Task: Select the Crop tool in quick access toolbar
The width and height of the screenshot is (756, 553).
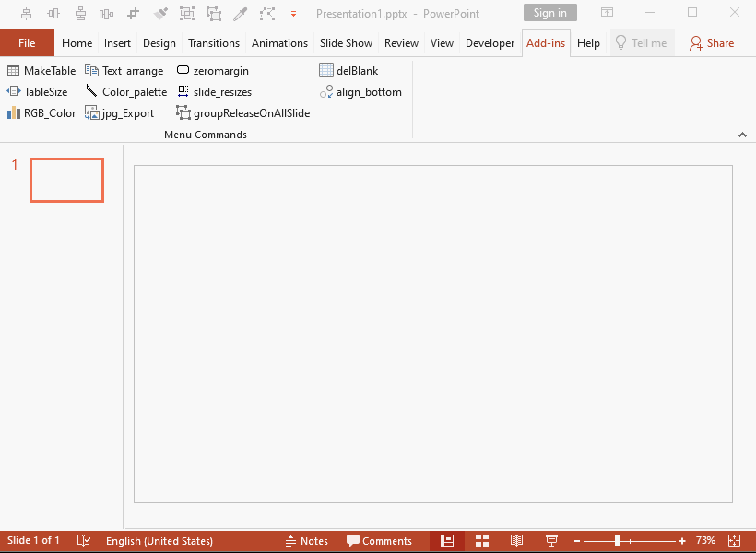Action: [x=134, y=14]
